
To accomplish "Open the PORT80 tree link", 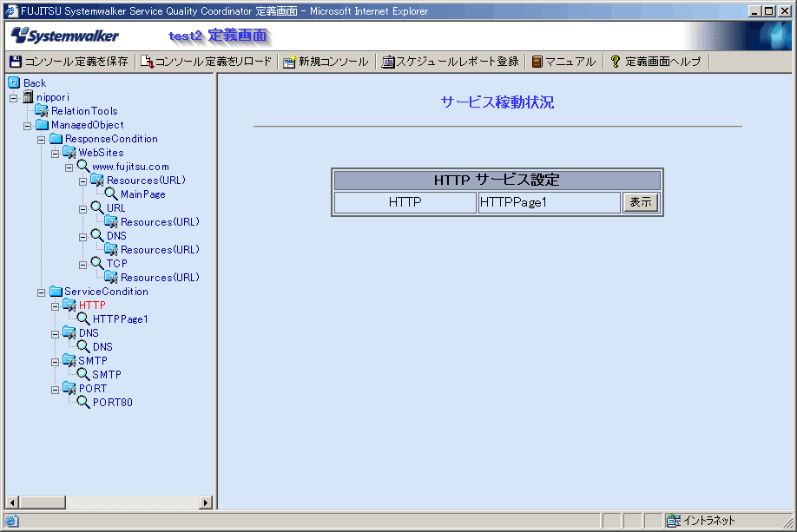I will (113, 403).
